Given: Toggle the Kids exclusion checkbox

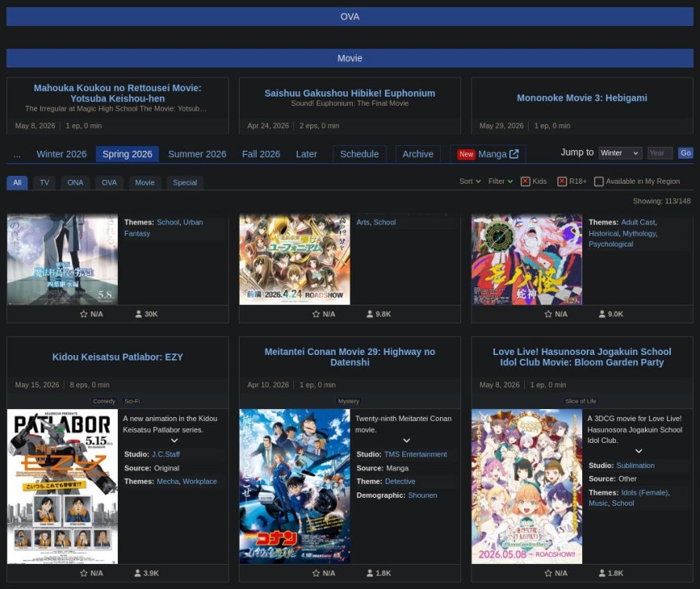Looking at the screenshot, I should [x=526, y=181].
